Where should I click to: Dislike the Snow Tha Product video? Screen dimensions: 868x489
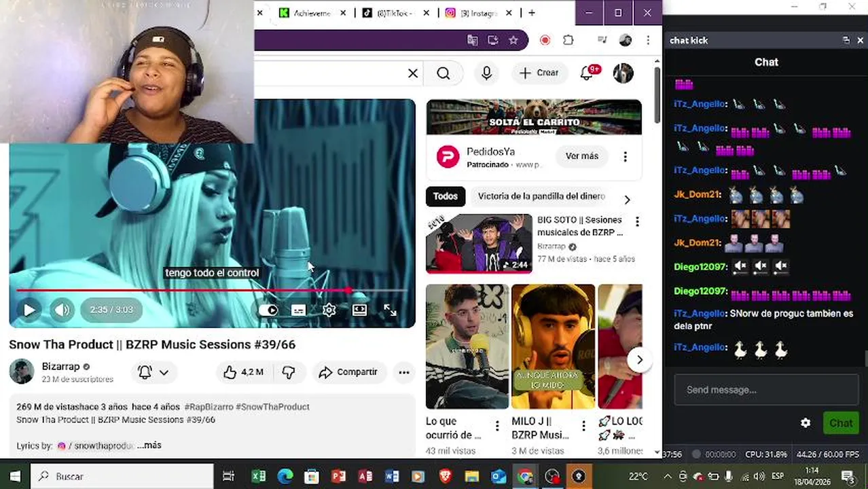tap(289, 372)
